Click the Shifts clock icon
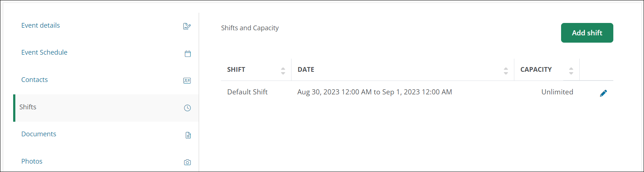Screen dimensions: 644x172 (187, 108)
